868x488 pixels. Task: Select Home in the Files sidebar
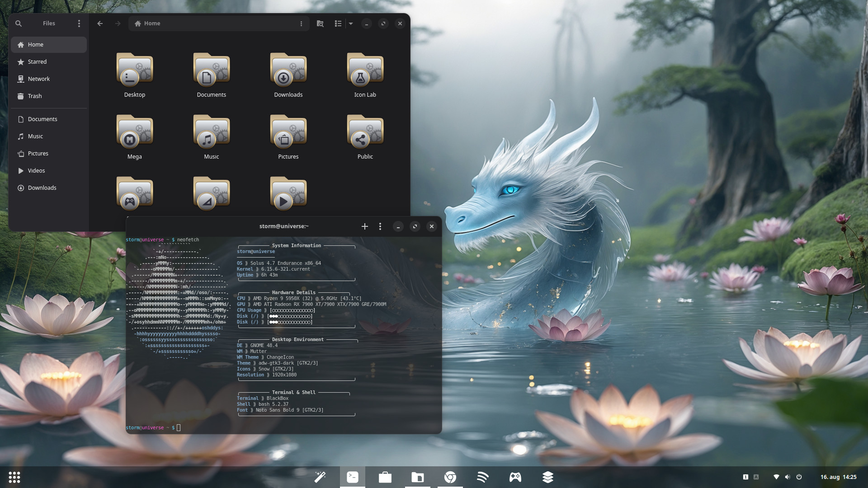[x=49, y=45]
